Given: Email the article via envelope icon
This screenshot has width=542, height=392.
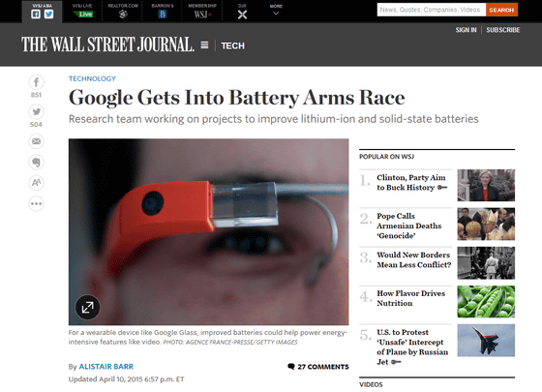Looking at the screenshot, I should tap(37, 141).
